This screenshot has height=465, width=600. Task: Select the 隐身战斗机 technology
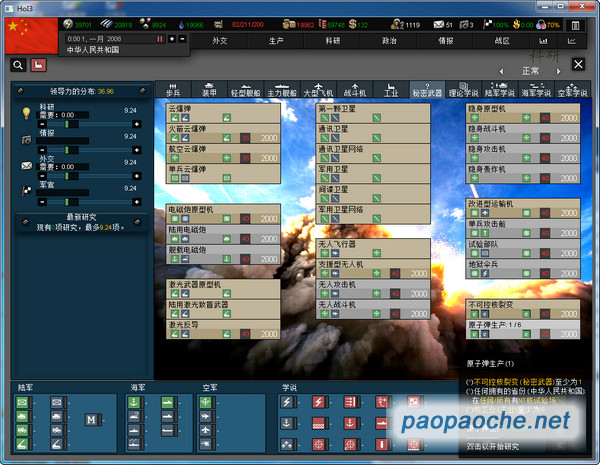[523, 133]
